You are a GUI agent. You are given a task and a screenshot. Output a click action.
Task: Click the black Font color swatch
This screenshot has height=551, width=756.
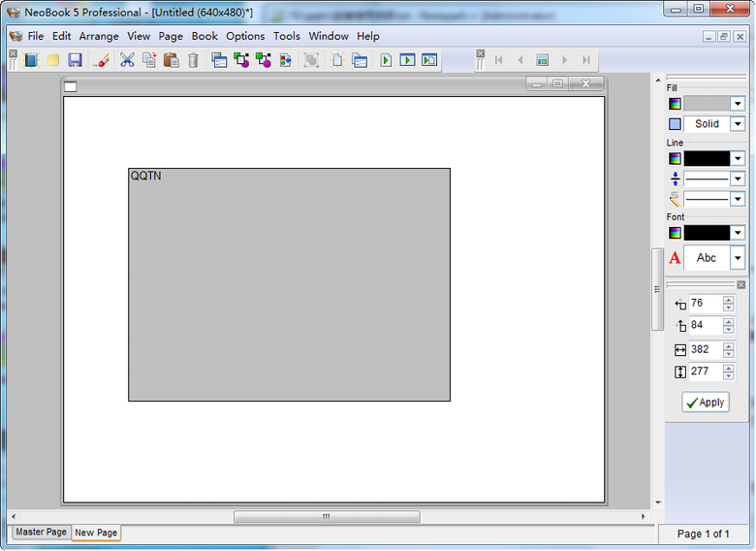(707, 233)
